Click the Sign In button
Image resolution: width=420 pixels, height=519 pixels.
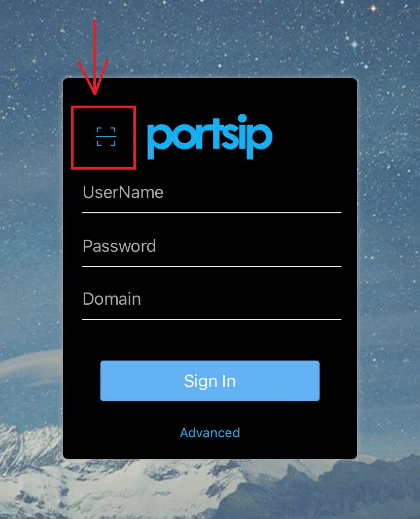209,381
